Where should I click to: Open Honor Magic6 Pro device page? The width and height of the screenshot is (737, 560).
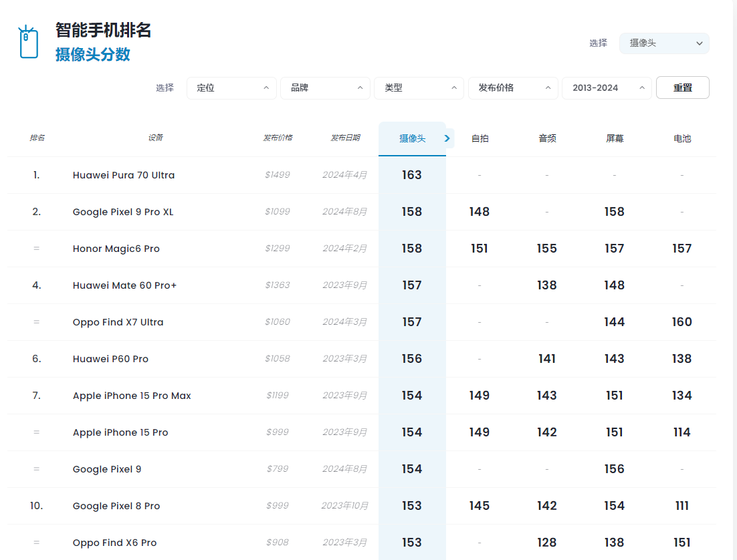click(x=116, y=249)
